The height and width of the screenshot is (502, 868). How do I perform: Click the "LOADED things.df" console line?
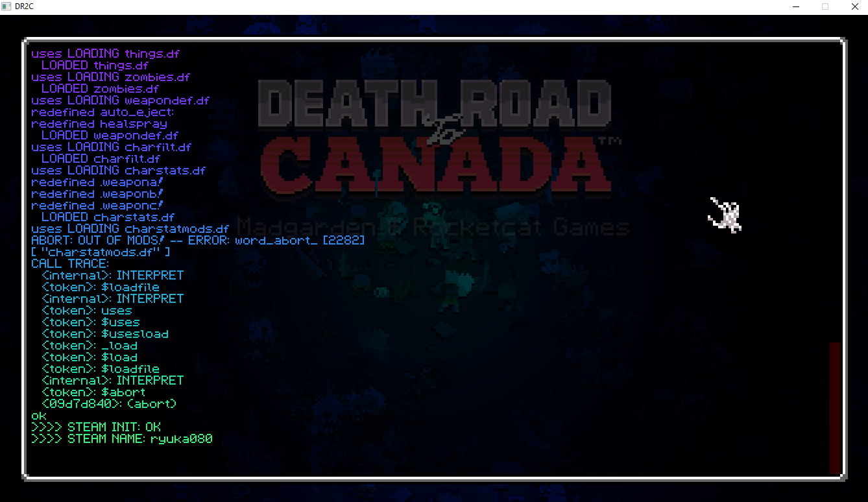(95, 66)
